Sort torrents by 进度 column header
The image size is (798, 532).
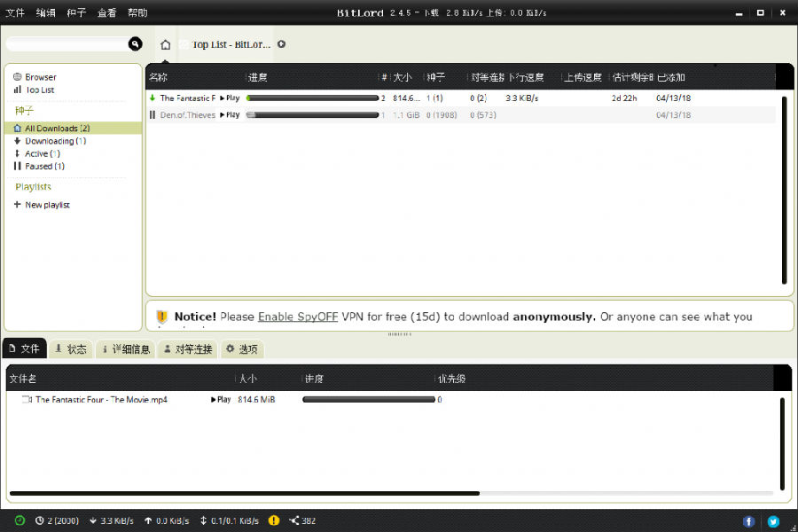click(257, 77)
